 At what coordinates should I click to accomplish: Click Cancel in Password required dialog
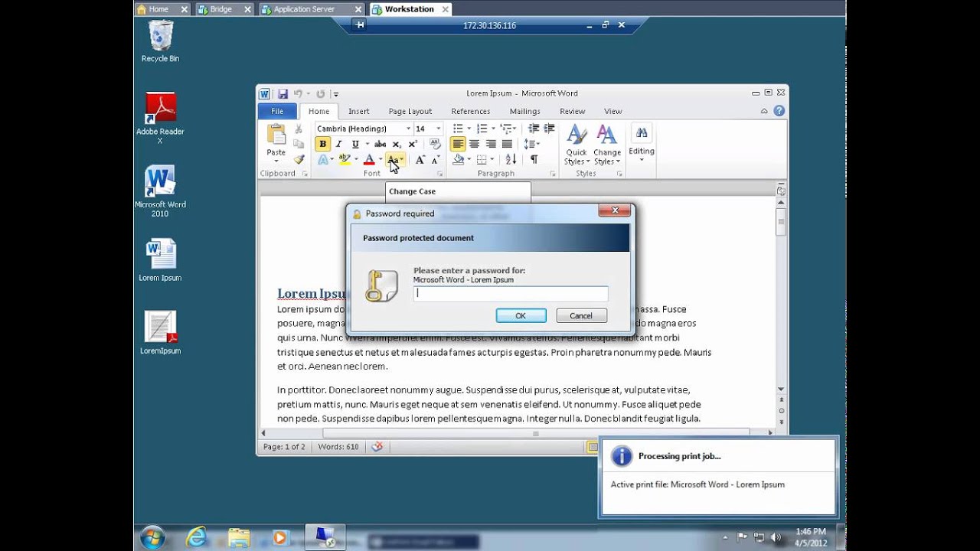pos(581,315)
